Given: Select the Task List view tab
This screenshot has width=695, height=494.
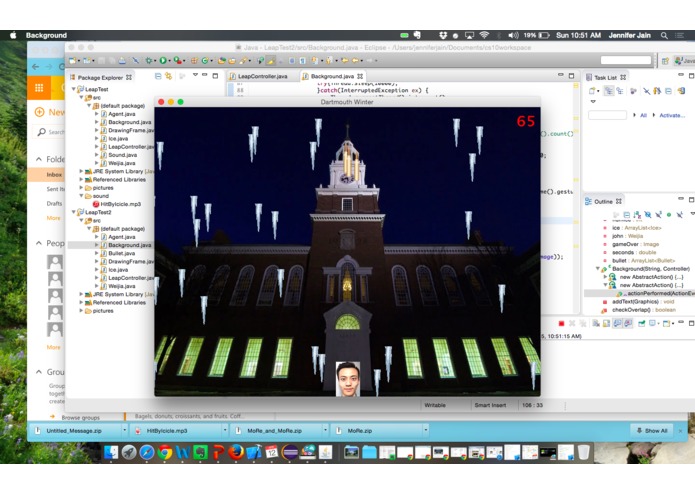Looking at the screenshot, I should click(605, 78).
